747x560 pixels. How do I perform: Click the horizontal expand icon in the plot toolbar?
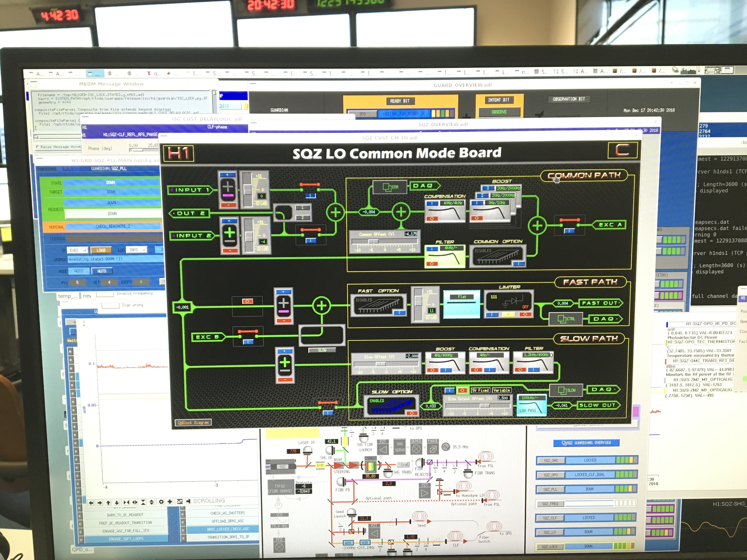click(x=135, y=502)
